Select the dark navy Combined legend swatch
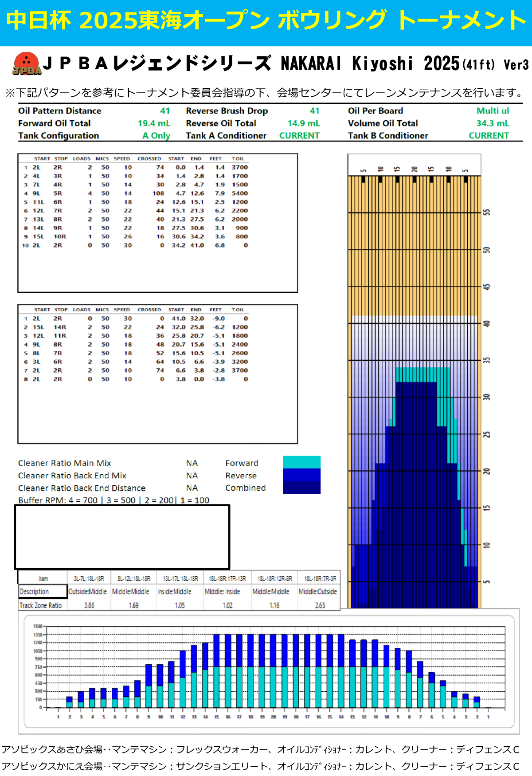This screenshot has height=776, width=532. click(x=301, y=487)
